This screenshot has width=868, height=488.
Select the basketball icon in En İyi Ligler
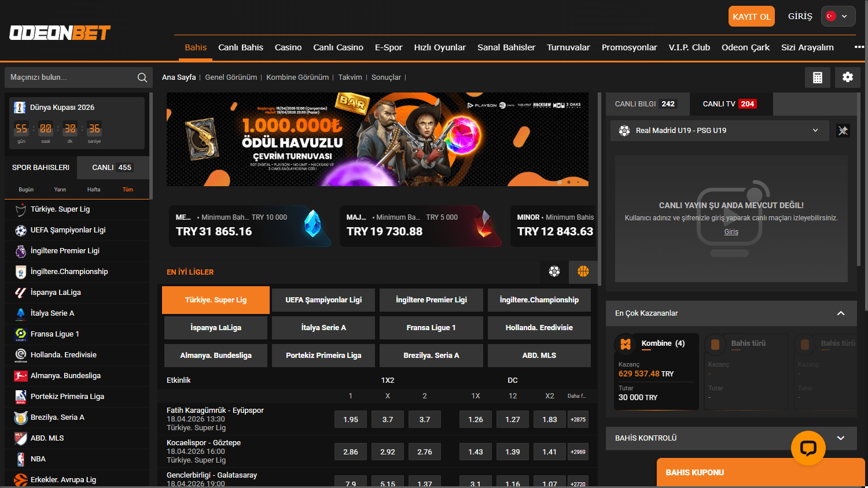(583, 271)
